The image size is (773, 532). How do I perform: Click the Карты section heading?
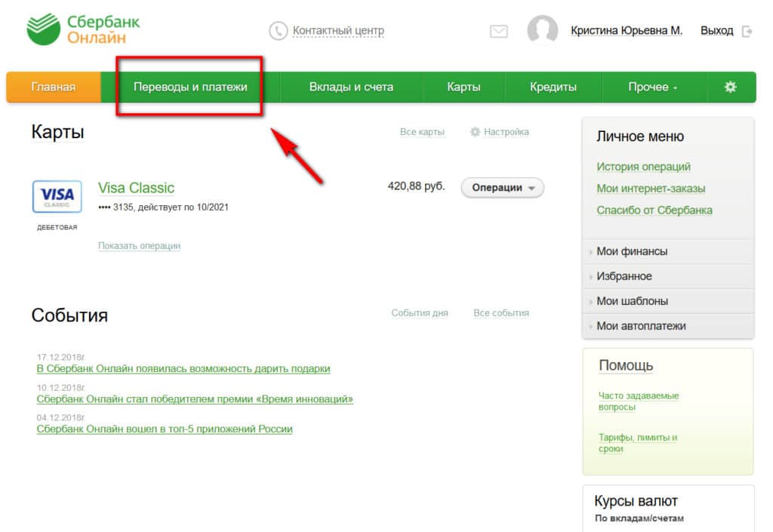[x=57, y=132]
